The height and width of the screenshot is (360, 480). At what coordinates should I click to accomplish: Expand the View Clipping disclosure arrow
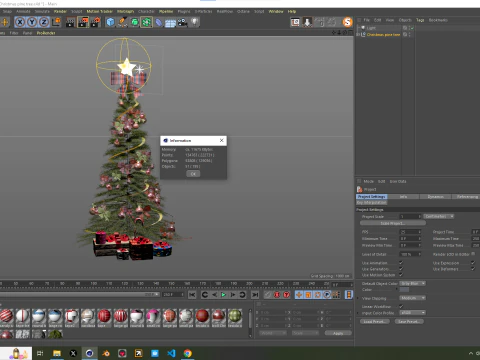[358, 298]
